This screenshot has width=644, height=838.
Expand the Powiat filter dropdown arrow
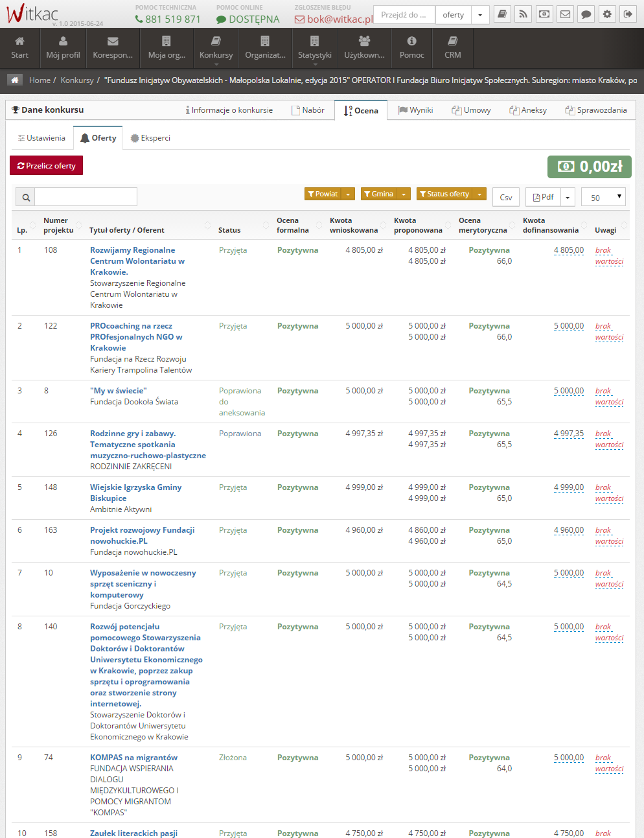348,194
